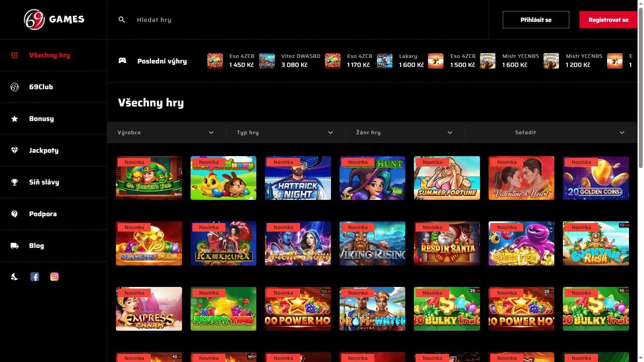Select the diamond icon next to Jackpoty
This screenshot has width=644, height=362.
tap(14, 150)
